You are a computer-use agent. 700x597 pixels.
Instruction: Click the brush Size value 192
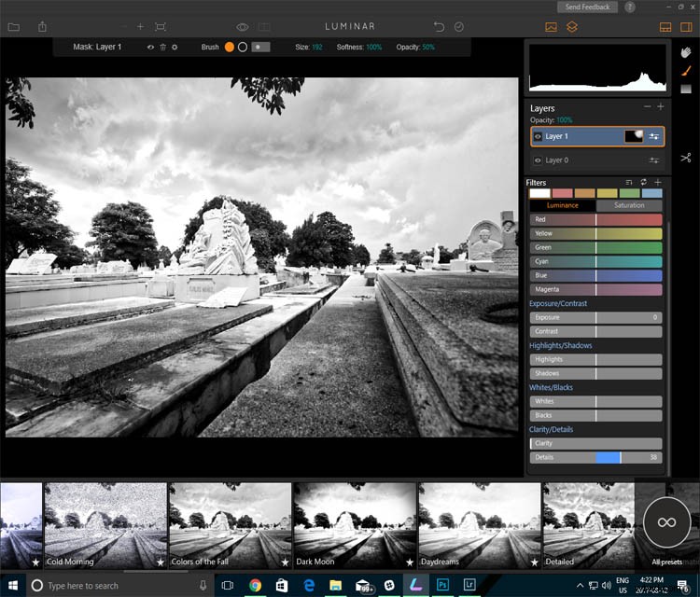pyautogui.click(x=317, y=47)
